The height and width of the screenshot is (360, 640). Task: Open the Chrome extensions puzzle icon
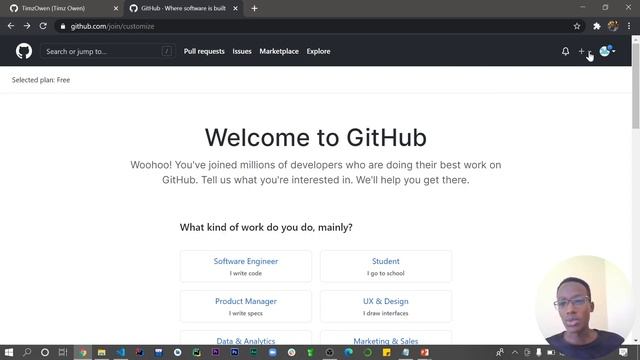(x=597, y=26)
